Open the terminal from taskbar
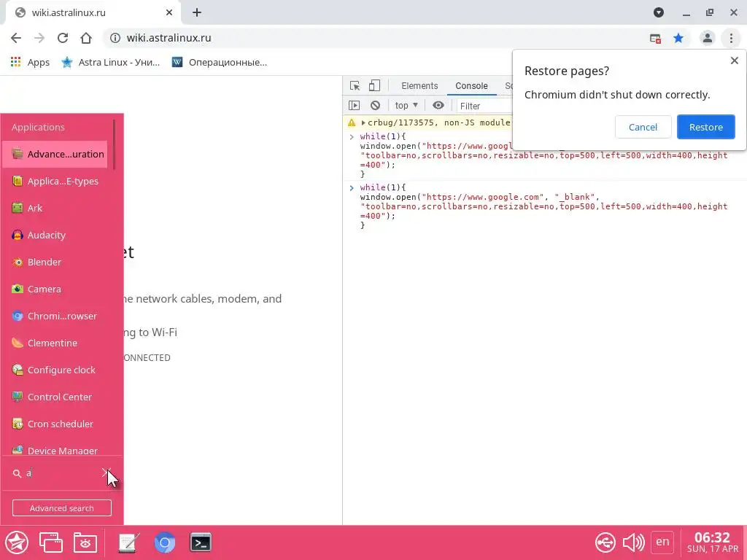The height and width of the screenshot is (560, 747). [201, 542]
